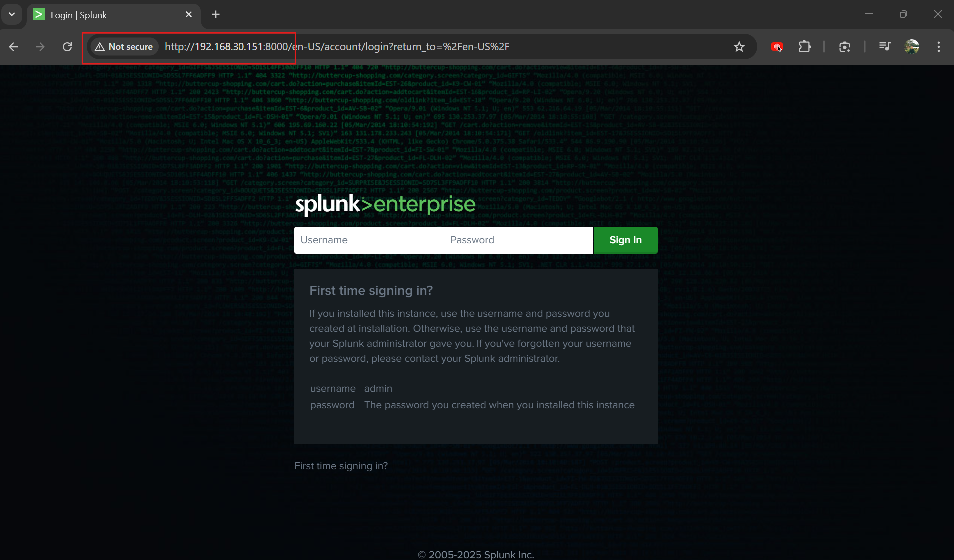Open the Extensions puzzle piece menu

click(x=804, y=47)
